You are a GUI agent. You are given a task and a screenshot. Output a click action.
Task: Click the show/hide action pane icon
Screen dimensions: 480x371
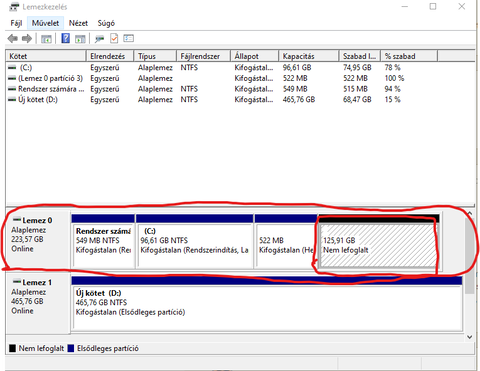click(80, 39)
